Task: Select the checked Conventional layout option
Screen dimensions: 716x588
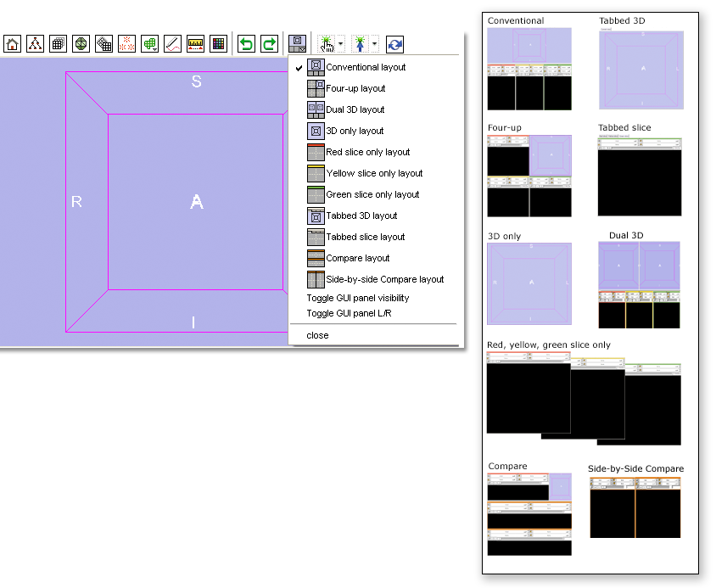Action: coord(366,67)
